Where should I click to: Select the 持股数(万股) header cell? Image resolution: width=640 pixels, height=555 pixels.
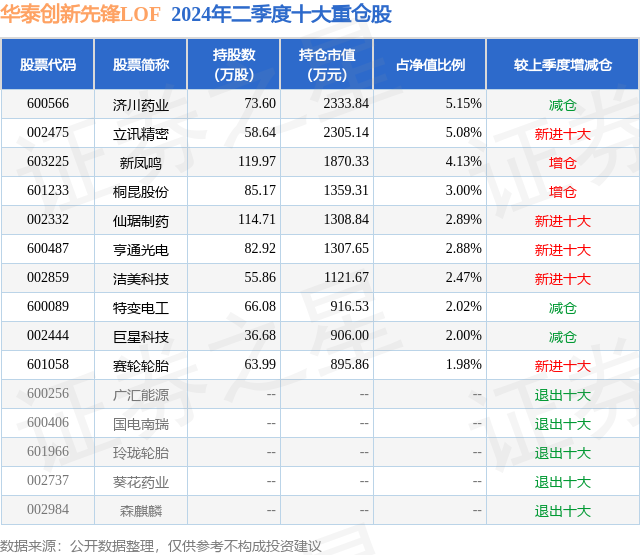pyautogui.click(x=234, y=64)
